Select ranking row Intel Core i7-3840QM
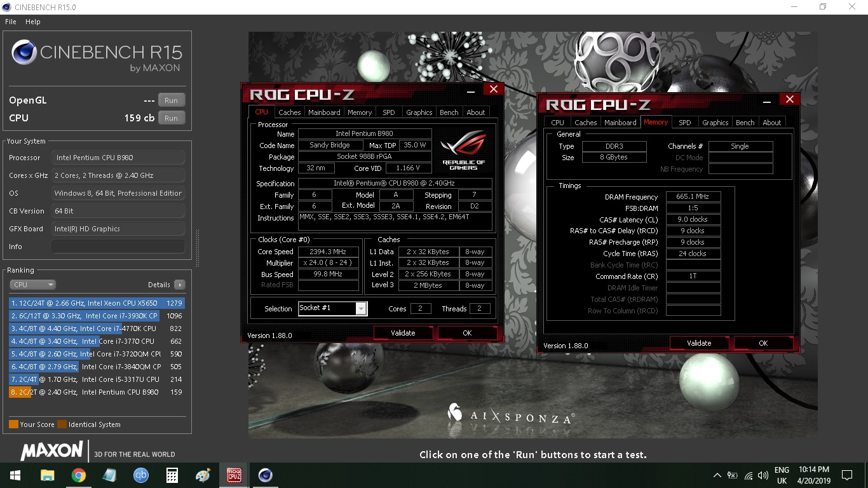 coord(97,367)
